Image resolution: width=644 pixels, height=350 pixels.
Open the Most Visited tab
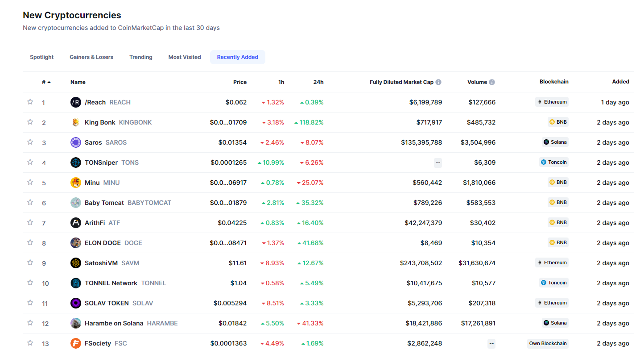(x=185, y=57)
